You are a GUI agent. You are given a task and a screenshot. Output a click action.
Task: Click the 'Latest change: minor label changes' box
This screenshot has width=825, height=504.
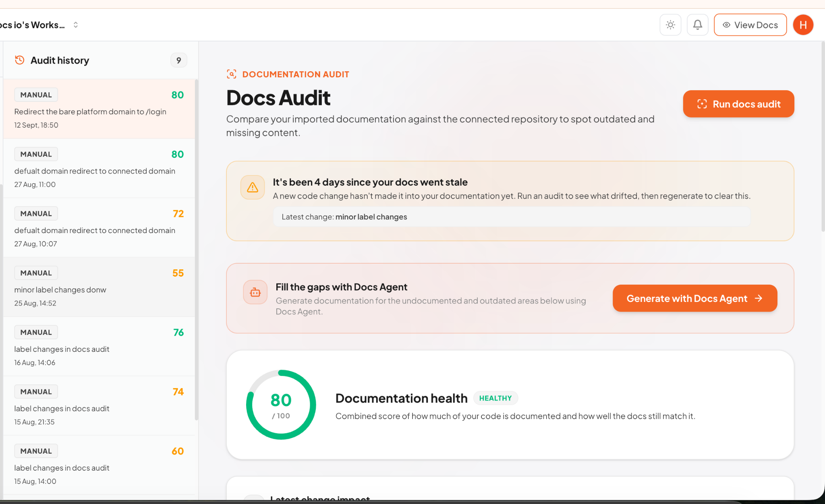coord(512,217)
